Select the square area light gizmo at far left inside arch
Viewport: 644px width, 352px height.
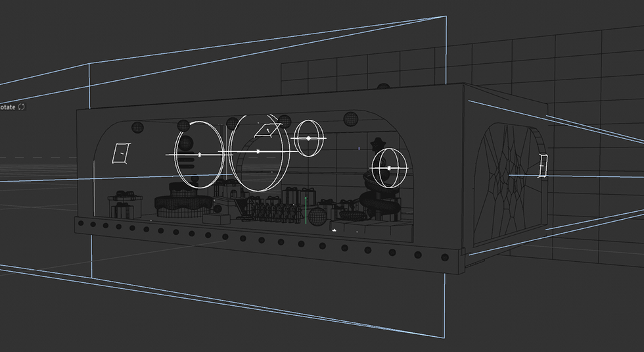[121, 153]
